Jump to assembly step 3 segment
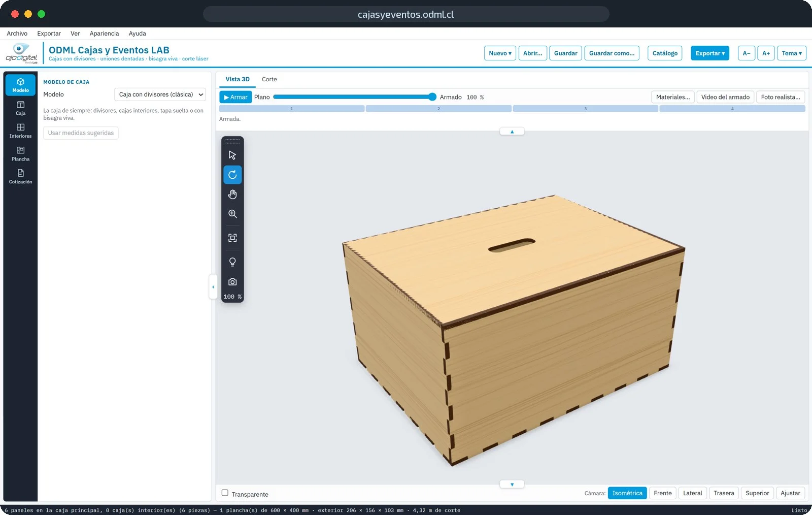This screenshot has height=515, width=812. point(585,109)
